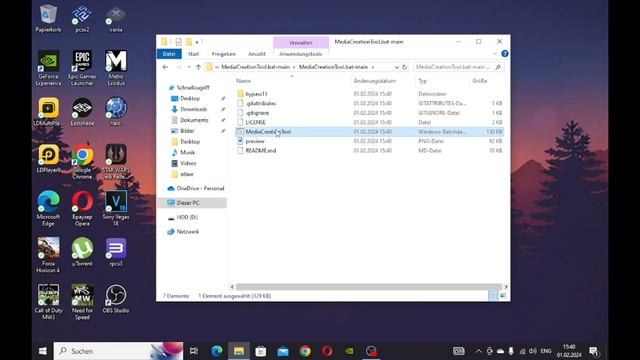This screenshot has width=640, height=360.
Task: Open Downloads in quick access
Action: pos(193,109)
